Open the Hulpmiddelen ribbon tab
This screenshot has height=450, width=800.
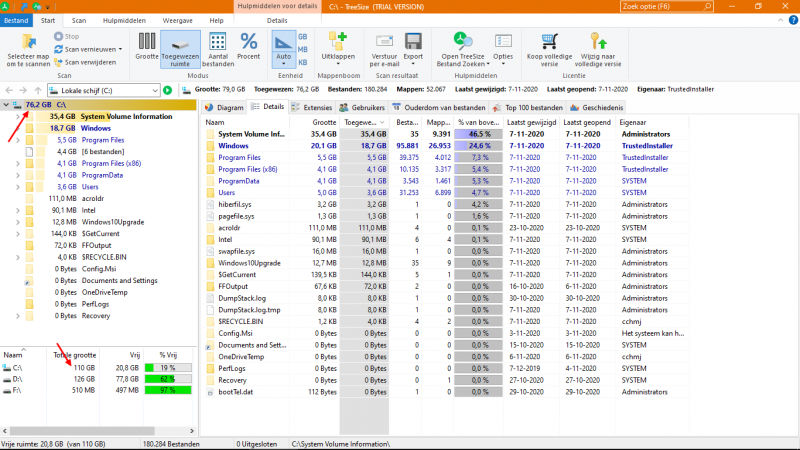click(124, 20)
